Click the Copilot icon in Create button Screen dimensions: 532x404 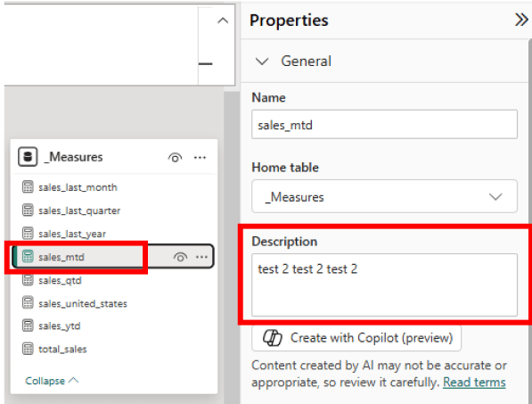pos(273,338)
